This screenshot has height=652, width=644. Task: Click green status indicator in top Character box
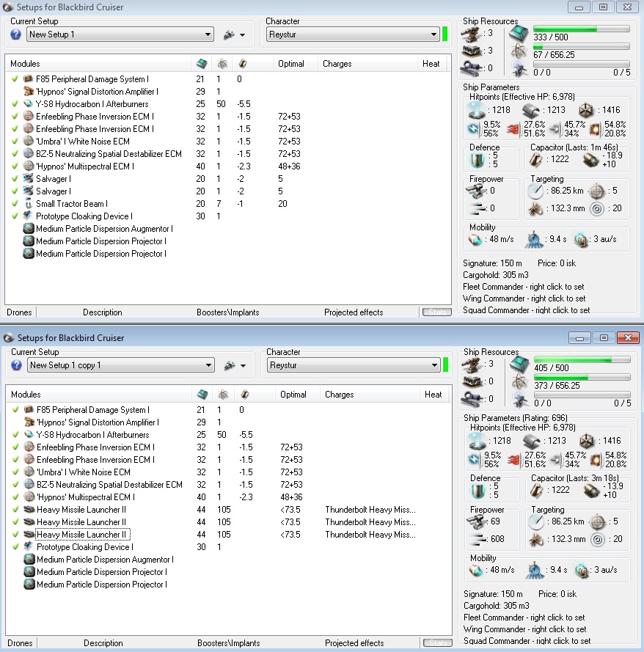(x=444, y=34)
